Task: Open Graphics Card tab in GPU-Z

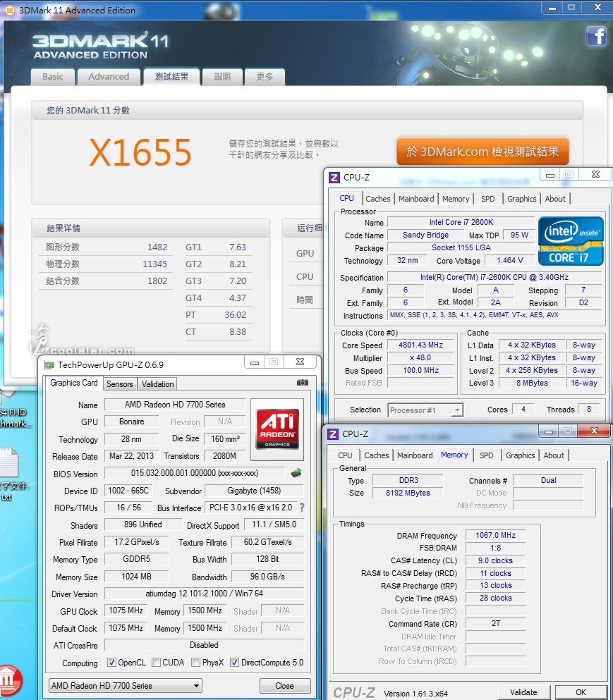Action: pyautogui.click(x=74, y=383)
